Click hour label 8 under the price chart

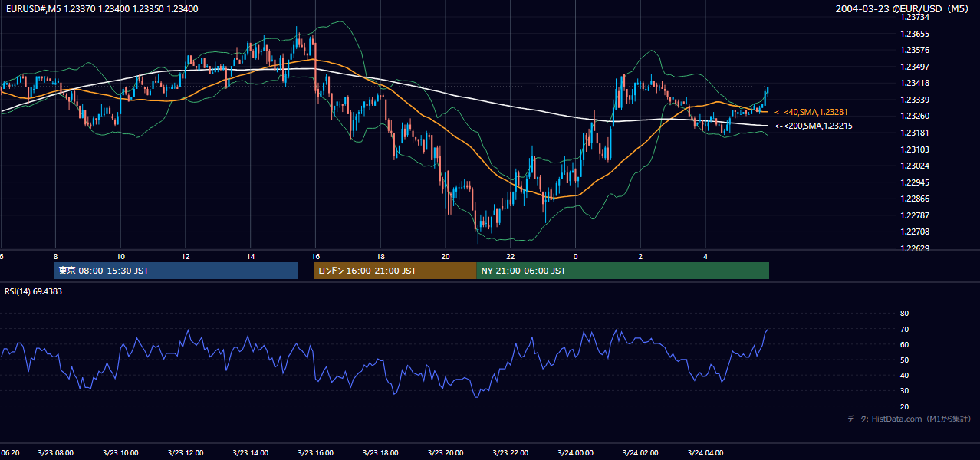coord(55,256)
